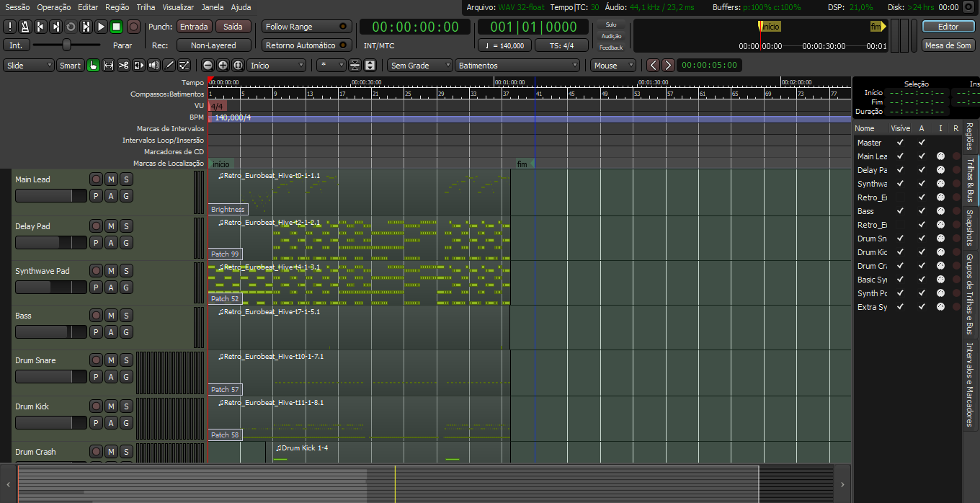Toggle the Smart mode button
The height and width of the screenshot is (503, 980).
point(70,66)
